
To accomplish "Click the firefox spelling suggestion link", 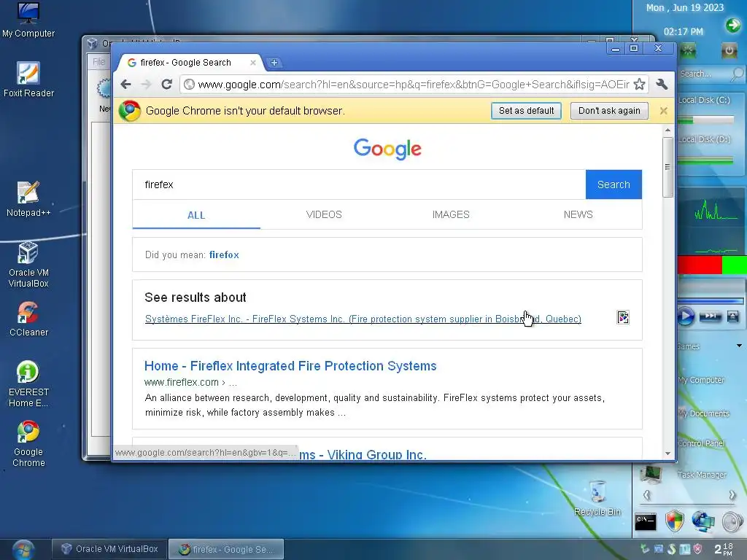I will (x=224, y=254).
